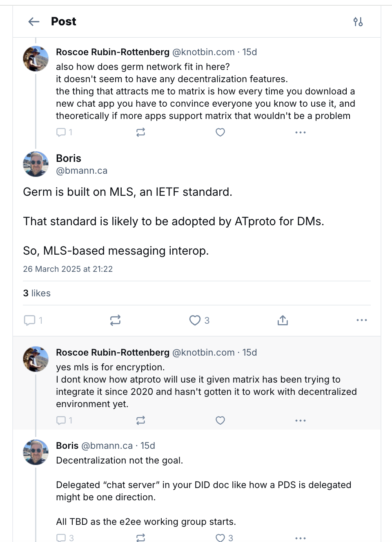Open more options on Boris's main post

click(362, 320)
